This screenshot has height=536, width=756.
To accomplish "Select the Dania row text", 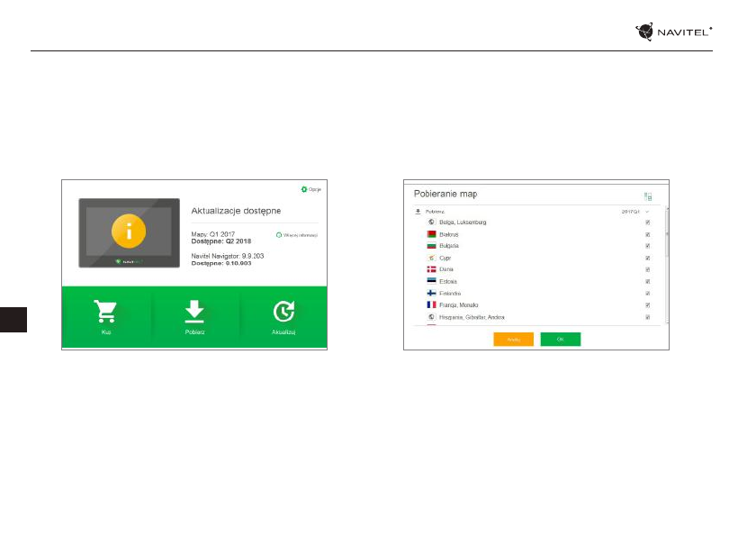I will (x=446, y=269).
